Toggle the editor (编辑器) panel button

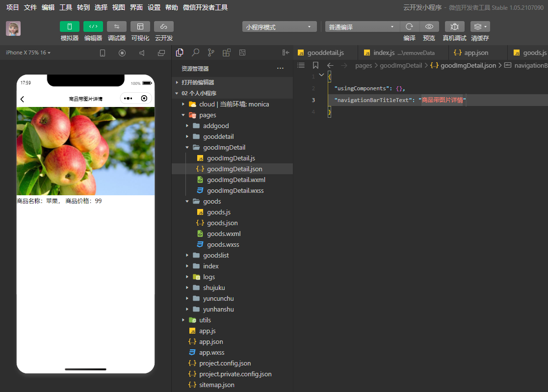pos(93,26)
